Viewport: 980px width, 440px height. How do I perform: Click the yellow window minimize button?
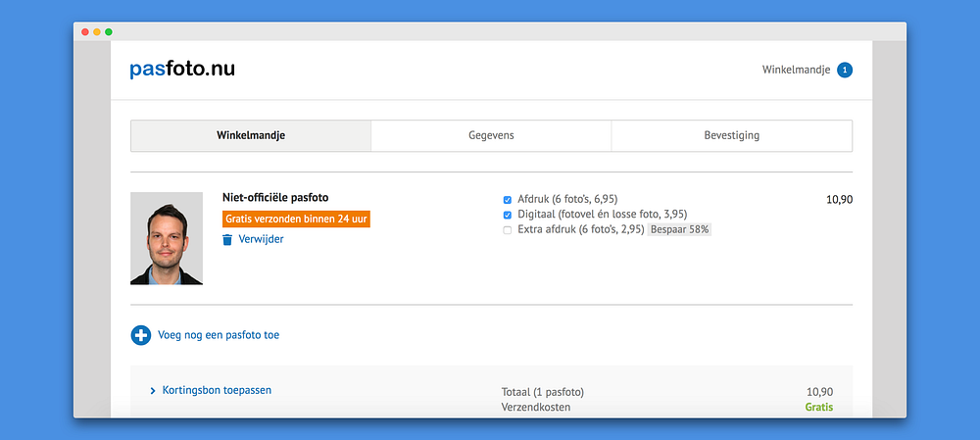coord(97,32)
